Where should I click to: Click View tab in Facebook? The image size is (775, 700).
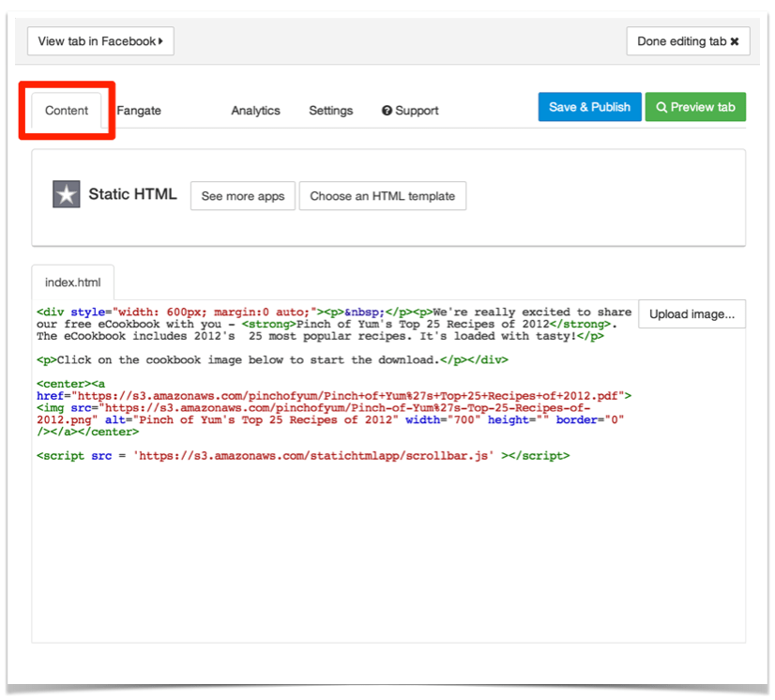[x=100, y=41]
